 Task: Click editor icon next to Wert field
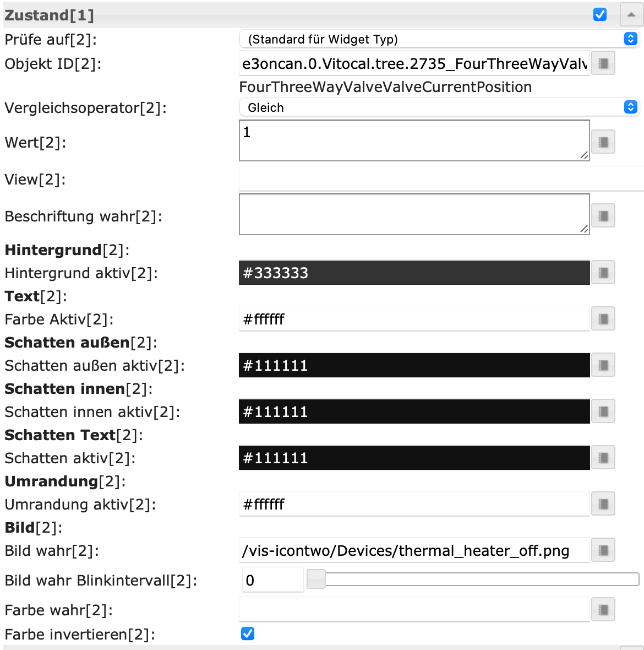tap(603, 142)
